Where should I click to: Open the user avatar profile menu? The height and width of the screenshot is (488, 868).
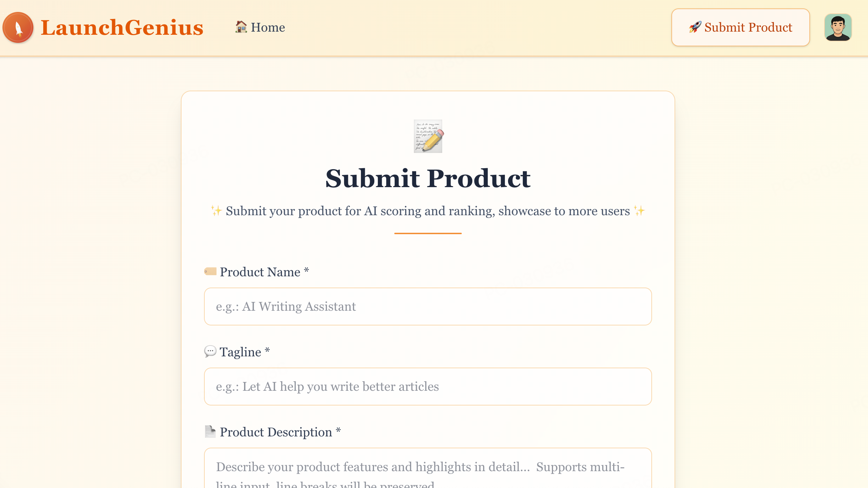coord(838,27)
